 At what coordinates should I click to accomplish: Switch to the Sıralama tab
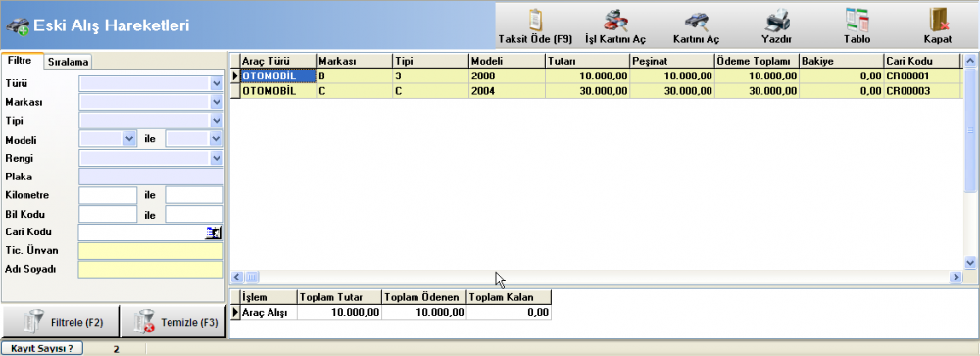69,62
